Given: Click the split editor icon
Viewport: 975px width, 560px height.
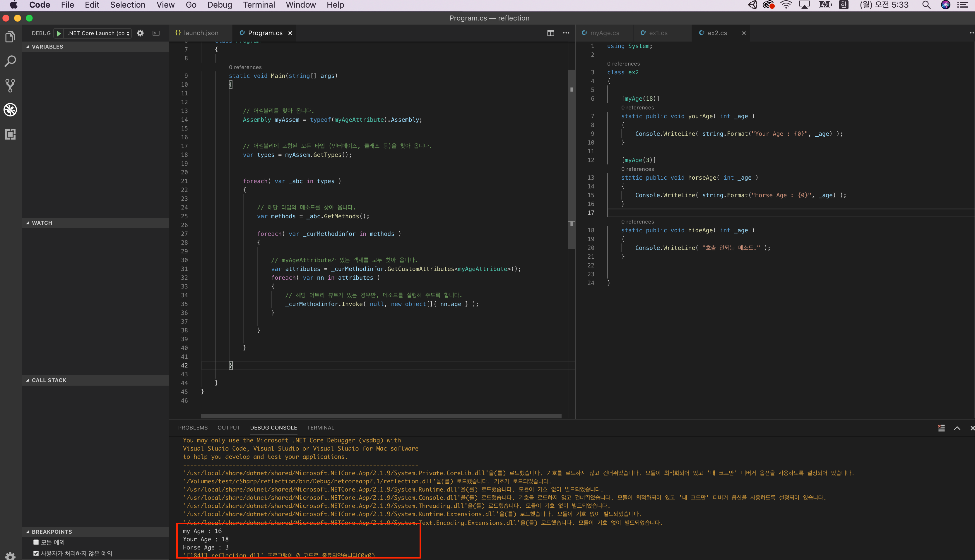Looking at the screenshot, I should (x=551, y=33).
